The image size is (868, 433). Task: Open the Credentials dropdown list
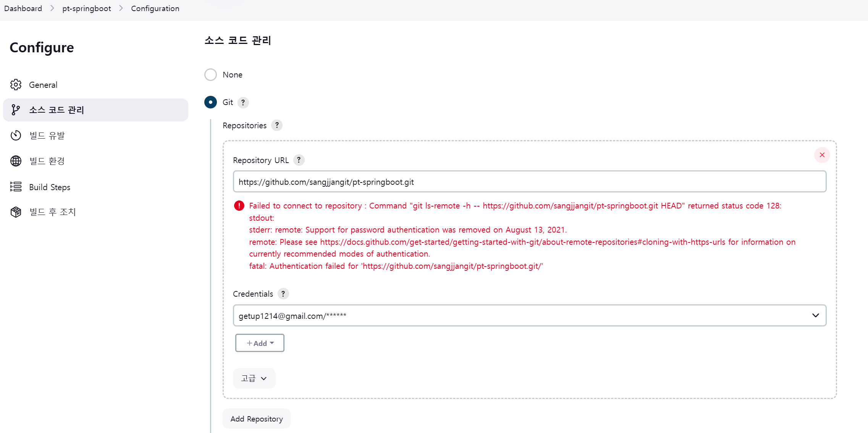529,315
